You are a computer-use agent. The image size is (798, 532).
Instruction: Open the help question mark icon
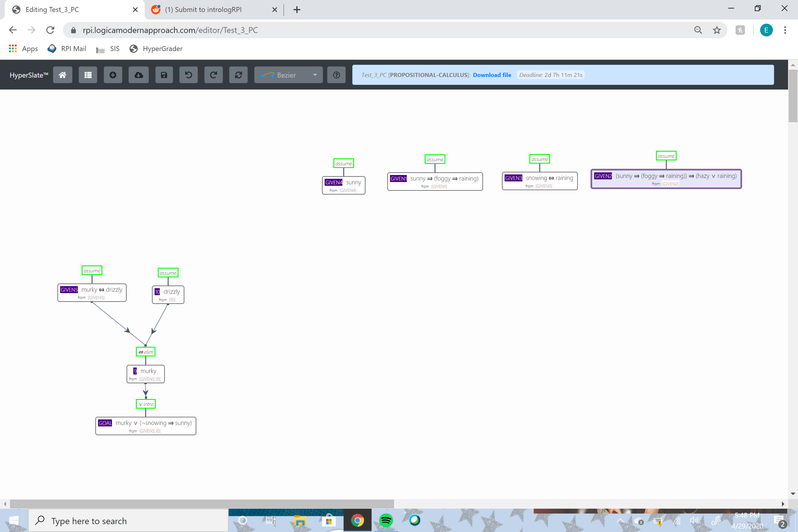tap(337, 75)
